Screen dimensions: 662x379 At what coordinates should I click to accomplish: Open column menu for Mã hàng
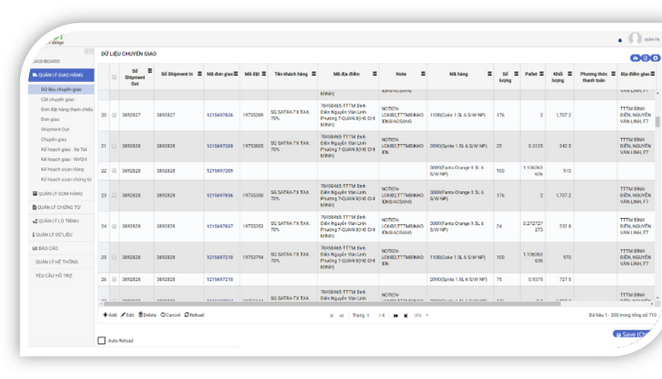coord(489,74)
